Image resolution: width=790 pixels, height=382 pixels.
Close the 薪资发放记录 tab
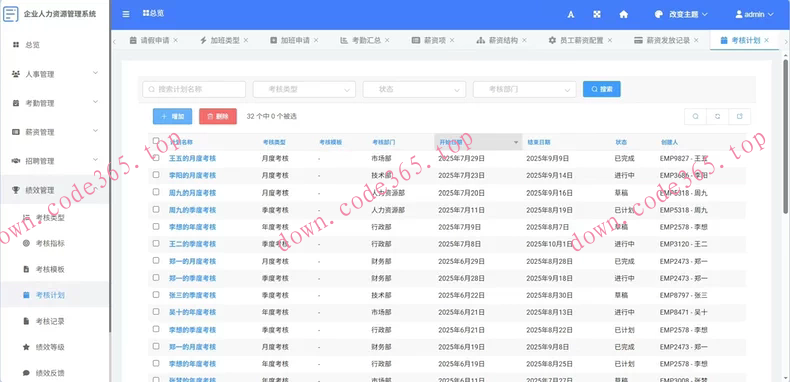tap(696, 40)
